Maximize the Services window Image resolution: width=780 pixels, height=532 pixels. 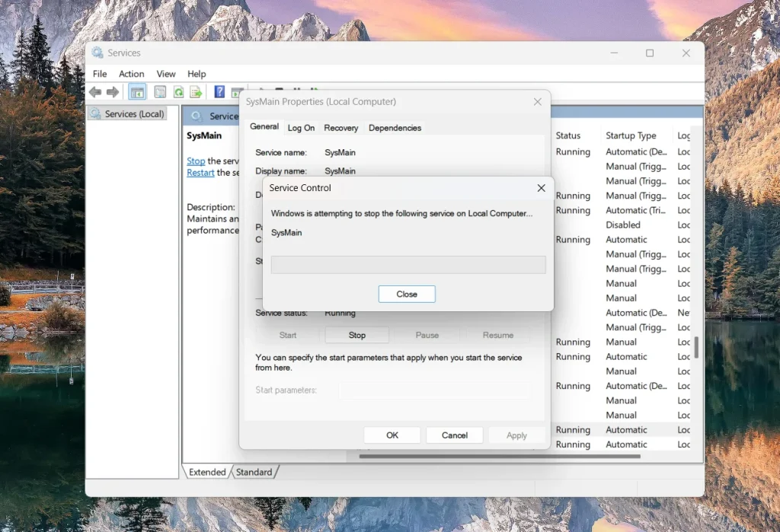(x=650, y=53)
